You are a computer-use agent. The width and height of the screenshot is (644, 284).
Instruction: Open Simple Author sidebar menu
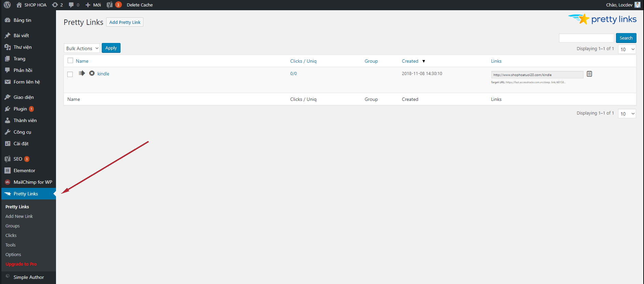coord(29,277)
